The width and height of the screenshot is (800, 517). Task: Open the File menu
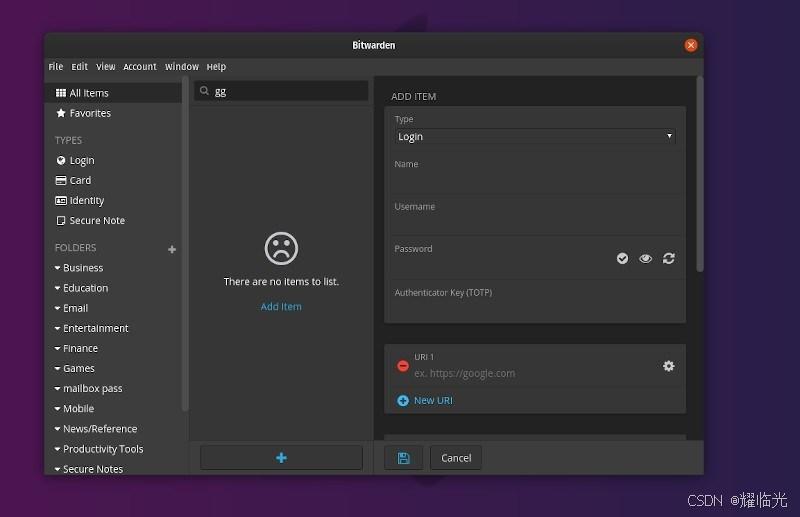[56, 66]
